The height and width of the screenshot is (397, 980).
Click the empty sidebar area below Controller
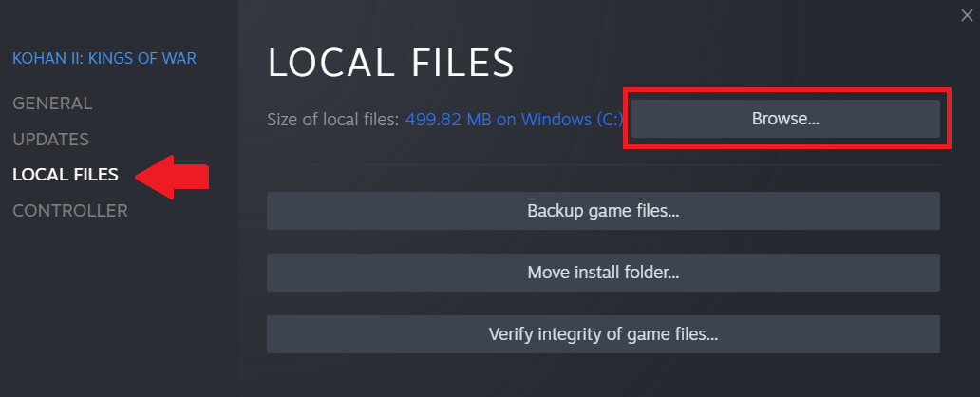tap(114, 304)
